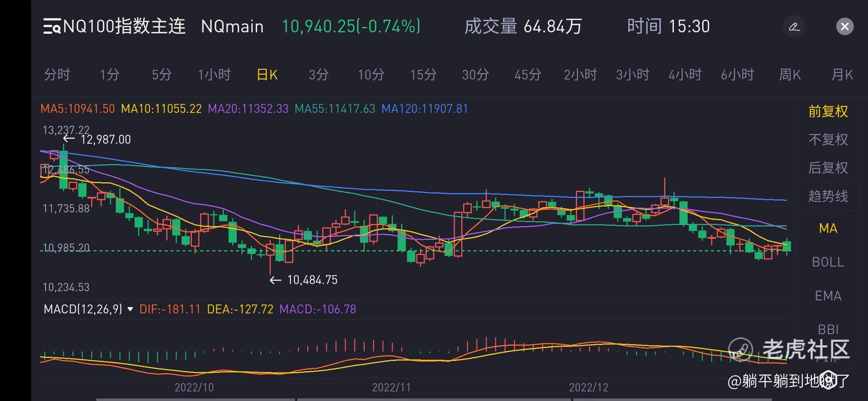Toggle the 趋势线 trend line overlay

tap(828, 196)
